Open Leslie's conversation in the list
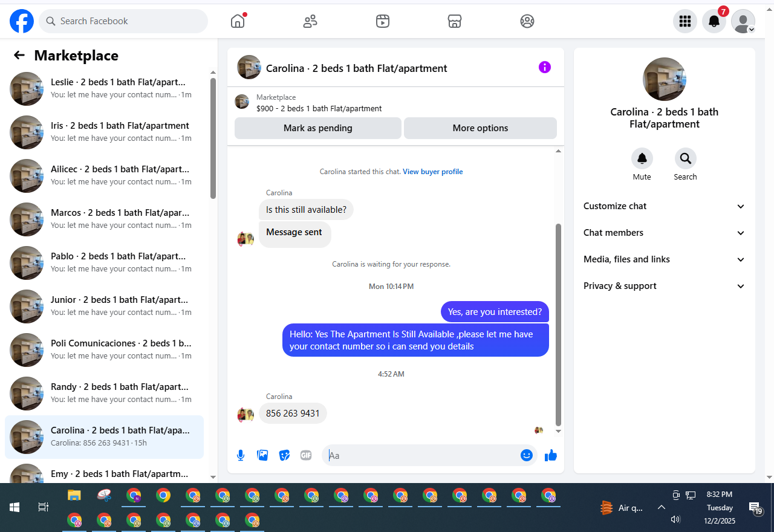The height and width of the screenshot is (532, 774). coord(104,89)
